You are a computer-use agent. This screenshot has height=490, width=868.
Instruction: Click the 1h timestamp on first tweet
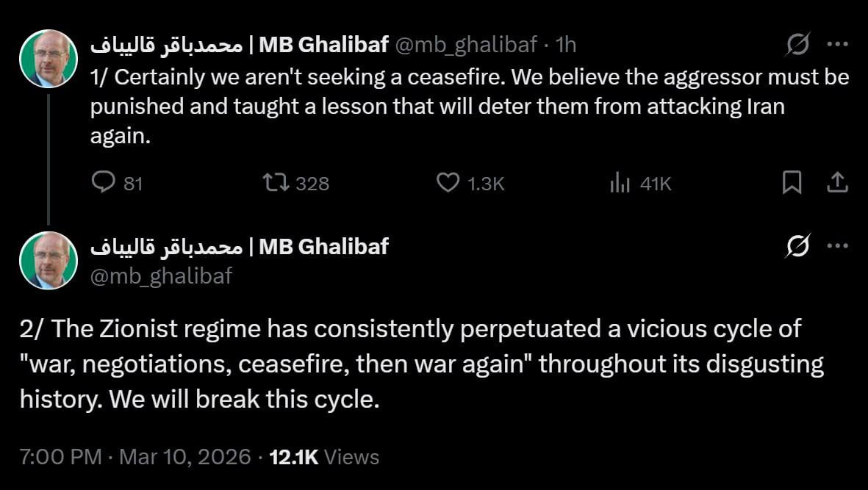[x=567, y=45]
